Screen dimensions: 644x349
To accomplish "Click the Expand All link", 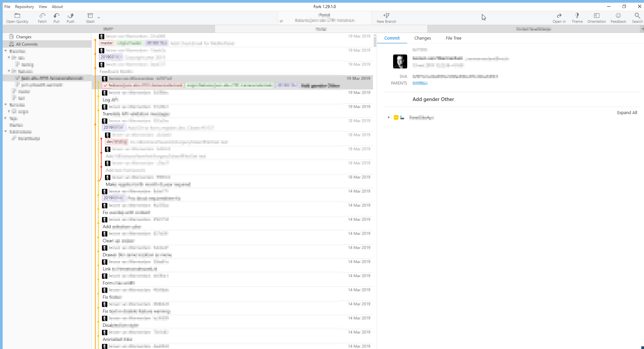I will point(627,112).
